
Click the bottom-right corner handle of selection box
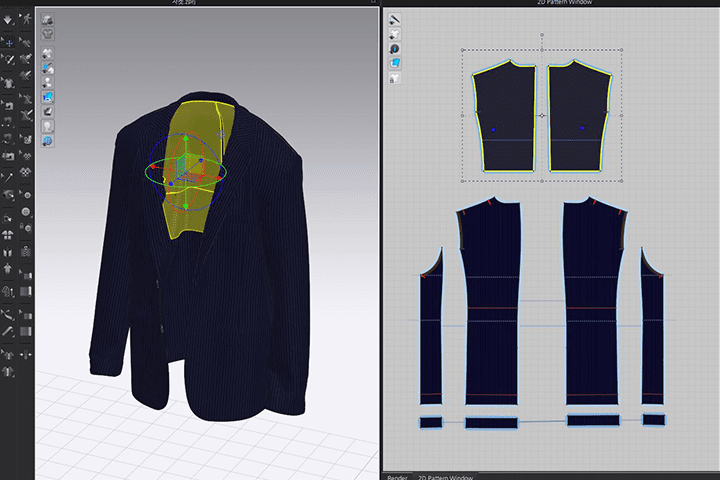click(x=621, y=181)
